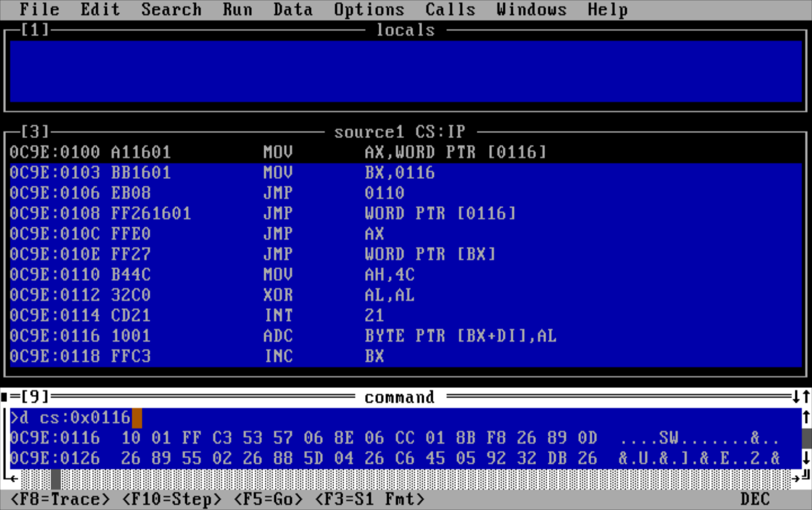Click the command window horizontal scroll right arrow
Image resolution: width=812 pixels, height=510 pixels.
795,479
